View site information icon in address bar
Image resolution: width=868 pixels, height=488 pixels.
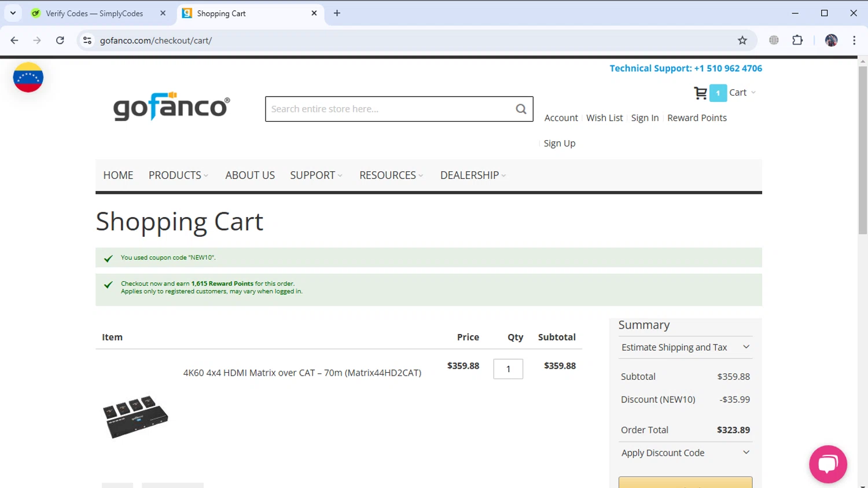87,41
